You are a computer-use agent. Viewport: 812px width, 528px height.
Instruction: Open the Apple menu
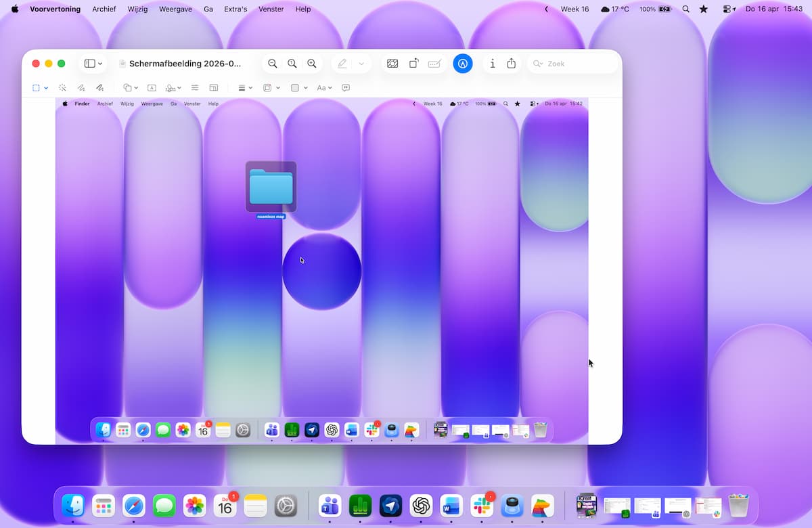pyautogui.click(x=15, y=9)
